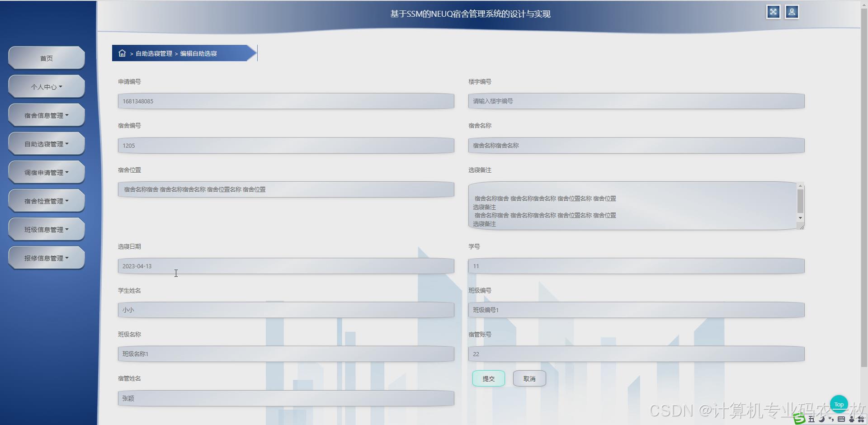Click the down arrow on the 选寝备注 scrollbar
The height and width of the screenshot is (425, 868).
pos(800,217)
